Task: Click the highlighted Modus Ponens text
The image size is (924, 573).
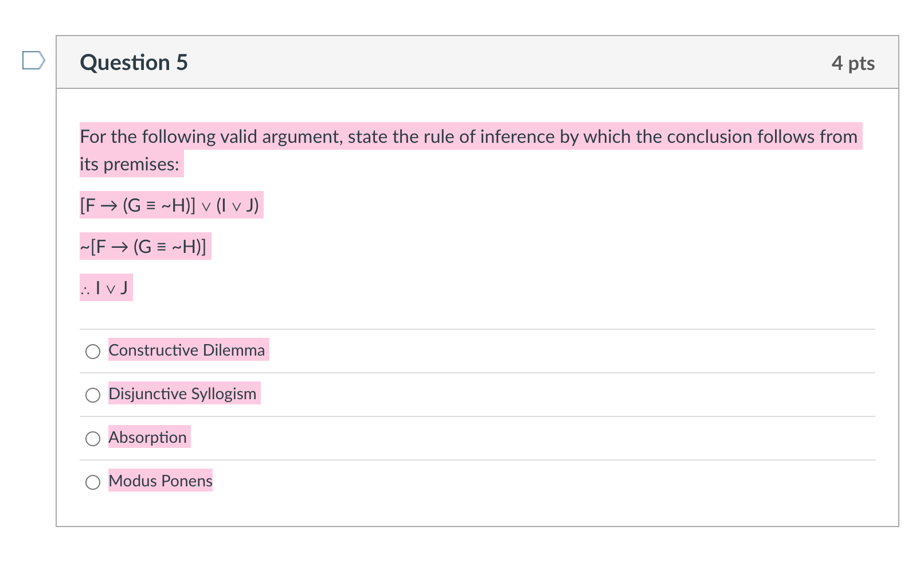Action: (160, 481)
